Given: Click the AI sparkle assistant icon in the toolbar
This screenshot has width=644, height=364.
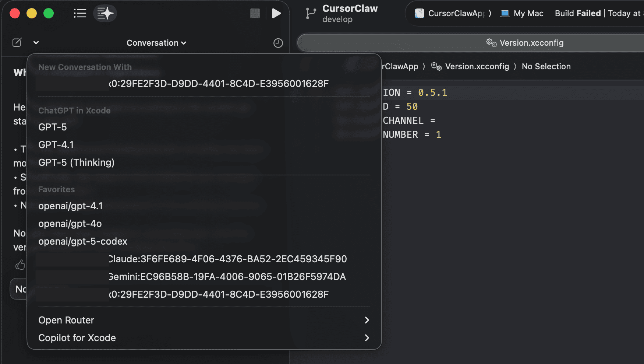Looking at the screenshot, I should (x=105, y=13).
